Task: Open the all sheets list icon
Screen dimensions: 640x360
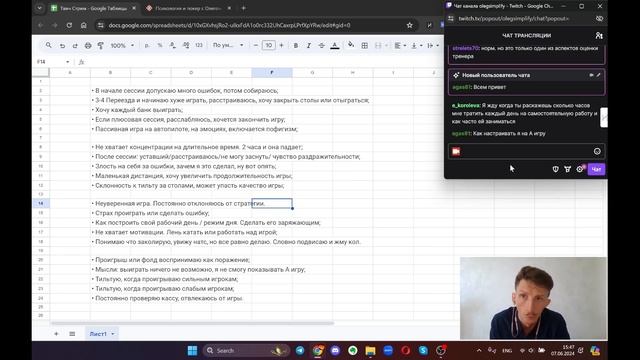Action: (x=72, y=334)
